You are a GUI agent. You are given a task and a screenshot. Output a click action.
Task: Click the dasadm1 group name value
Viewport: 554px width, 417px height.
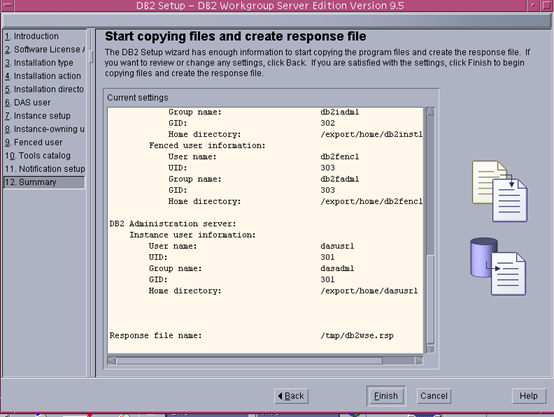337,268
